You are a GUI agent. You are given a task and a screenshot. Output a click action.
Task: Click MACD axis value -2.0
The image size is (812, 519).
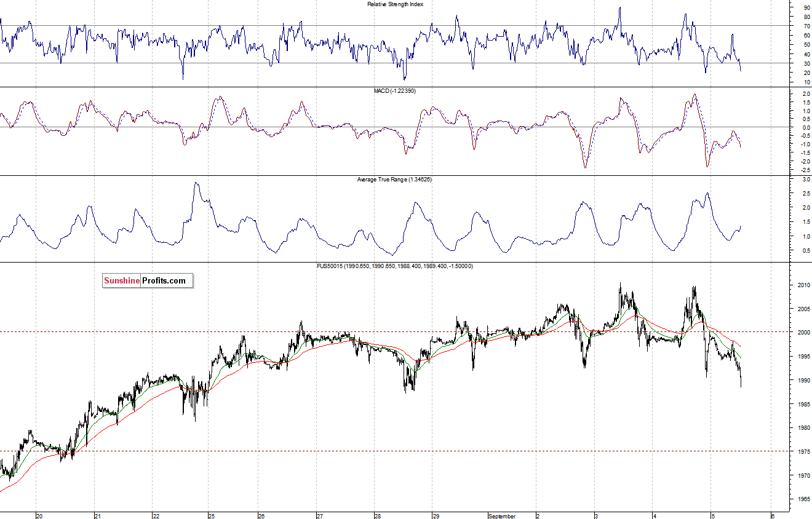(805, 162)
